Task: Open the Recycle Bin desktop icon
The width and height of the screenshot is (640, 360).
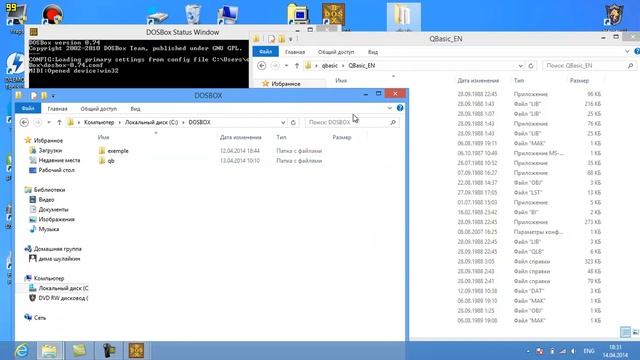Action: click(193, 14)
